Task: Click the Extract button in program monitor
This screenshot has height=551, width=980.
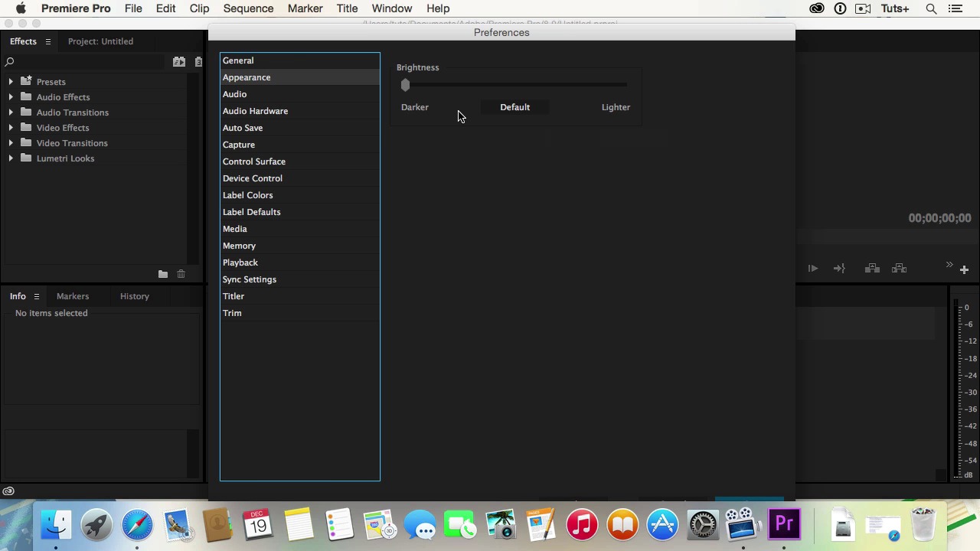Action: coord(900,269)
